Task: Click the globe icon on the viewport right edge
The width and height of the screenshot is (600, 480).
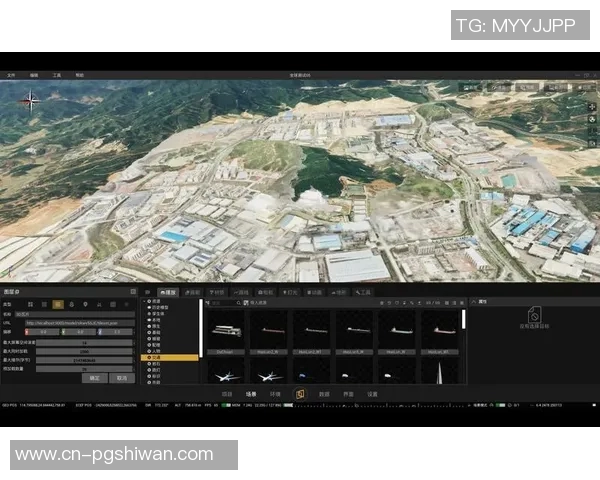Action: 592,119
